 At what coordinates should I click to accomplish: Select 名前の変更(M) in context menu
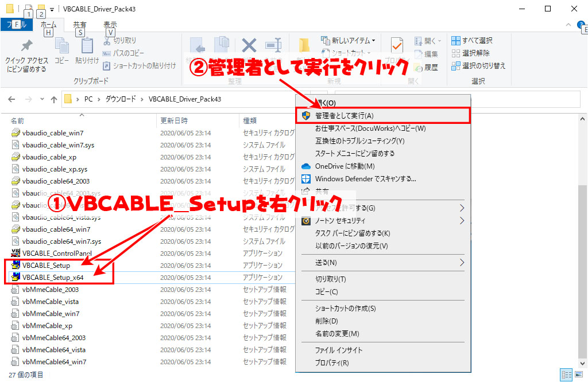coord(383,334)
